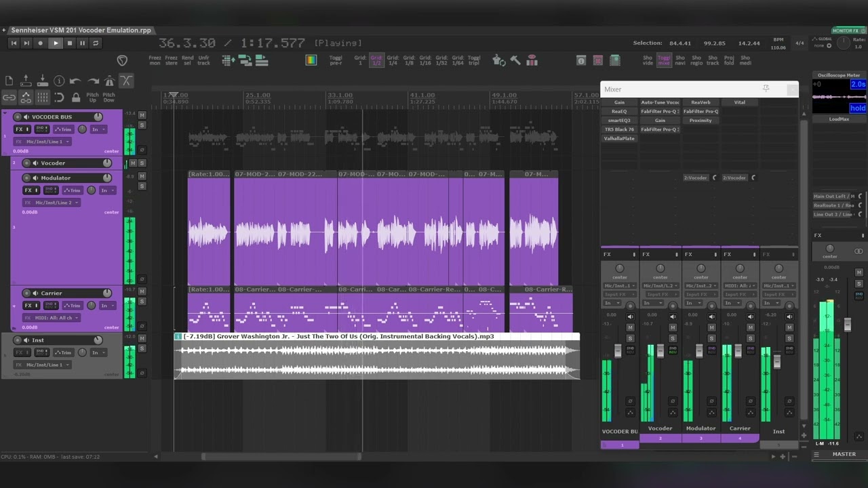The width and height of the screenshot is (868, 488).
Task: Click the Inst channel volume fader in mixer
Action: point(777,362)
